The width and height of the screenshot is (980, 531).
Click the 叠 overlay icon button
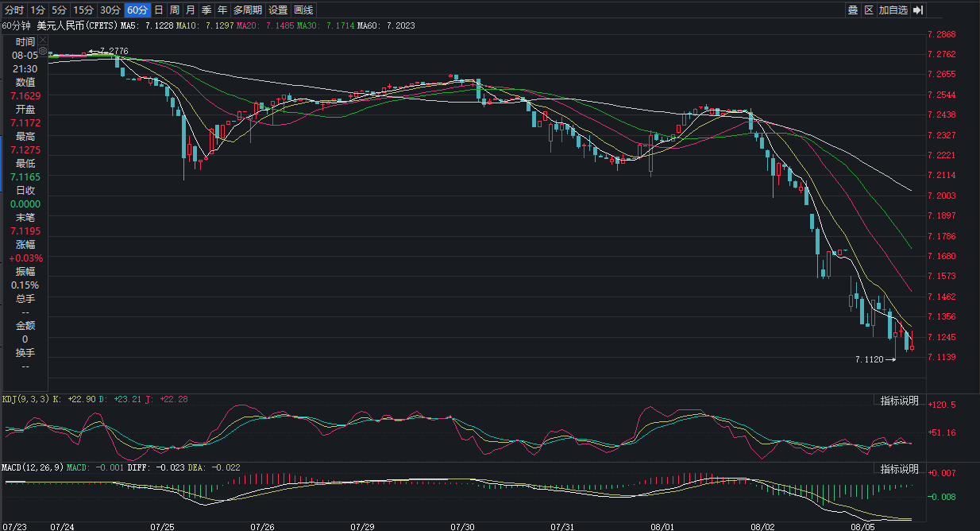pyautogui.click(x=852, y=10)
